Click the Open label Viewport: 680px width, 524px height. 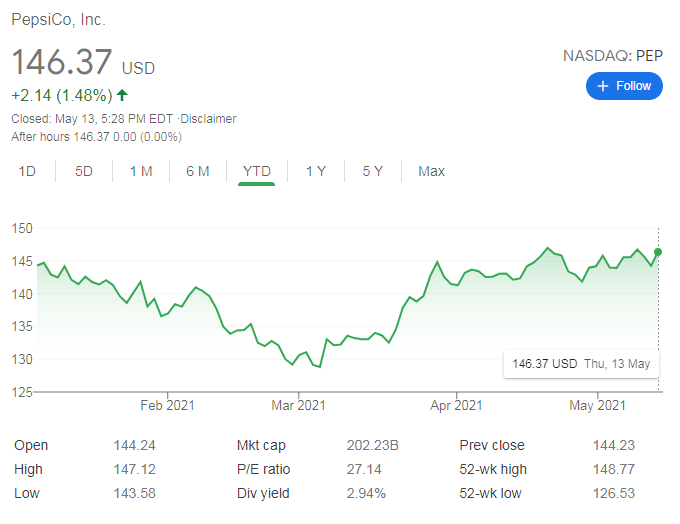tap(31, 445)
